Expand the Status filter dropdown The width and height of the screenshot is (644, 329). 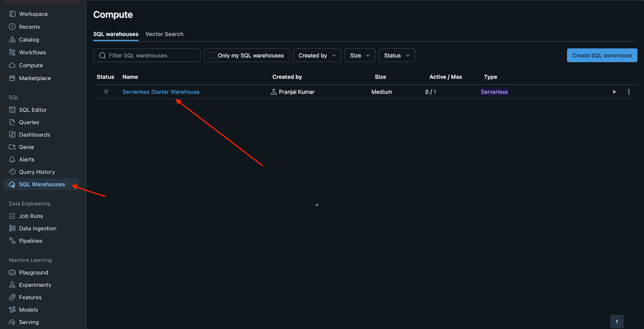pyautogui.click(x=396, y=55)
